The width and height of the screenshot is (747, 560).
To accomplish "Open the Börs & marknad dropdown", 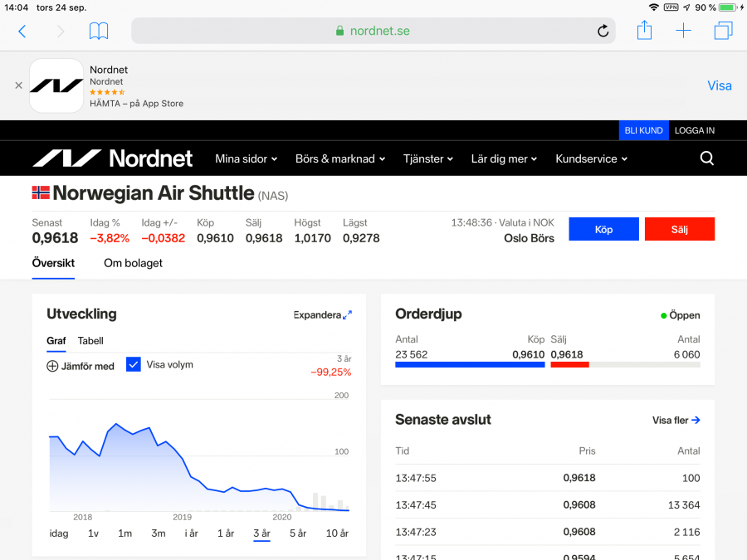I will pos(340,158).
